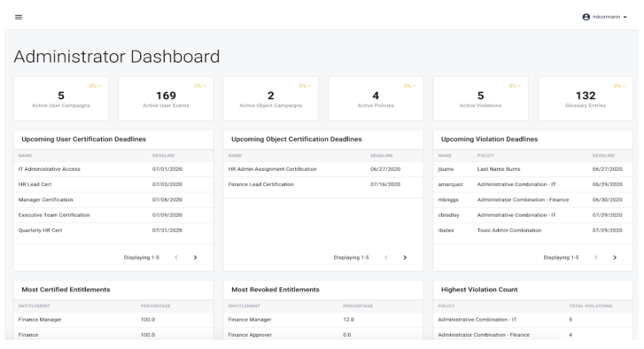Click the Highest Violation Count panel title
Image resolution: width=644 pixels, height=349 pixels.
coord(479,290)
